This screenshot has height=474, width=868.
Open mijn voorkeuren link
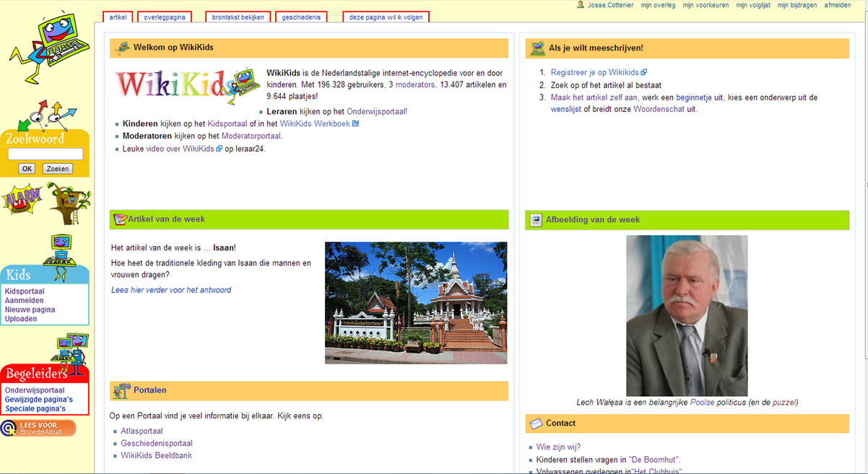tap(706, 5)
